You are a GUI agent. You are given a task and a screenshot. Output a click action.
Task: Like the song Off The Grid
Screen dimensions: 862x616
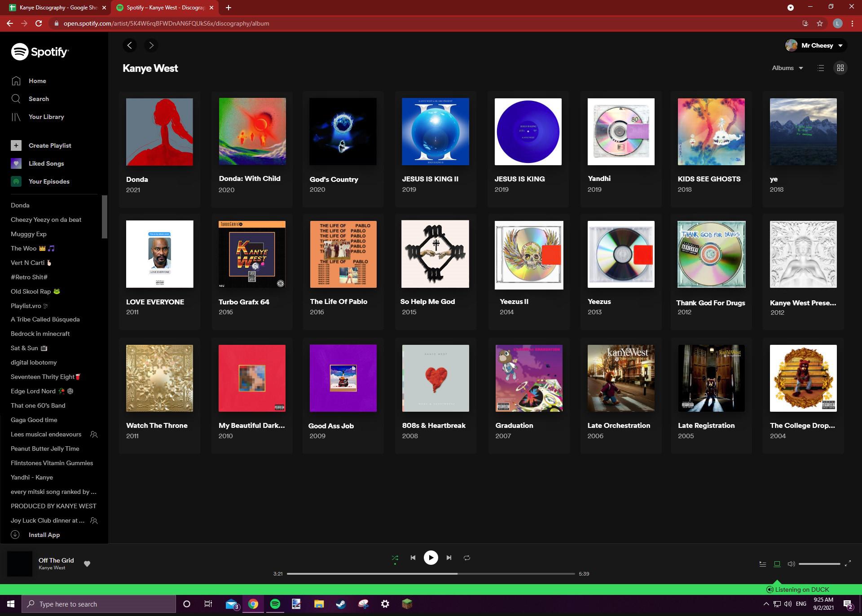coord(88,563)
